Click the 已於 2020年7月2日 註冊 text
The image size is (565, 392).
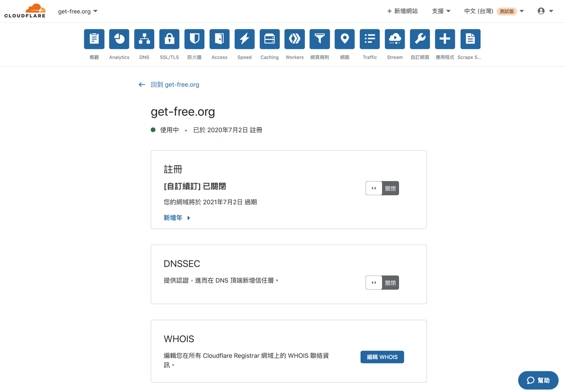(x=228, y=130)
